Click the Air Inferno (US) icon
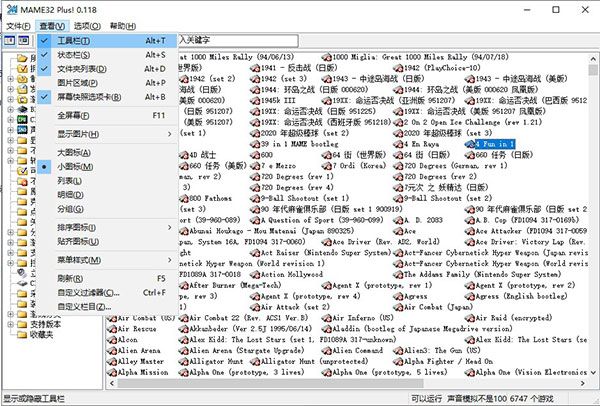Screen dimensions: 600x406 (x=326, y=318)
